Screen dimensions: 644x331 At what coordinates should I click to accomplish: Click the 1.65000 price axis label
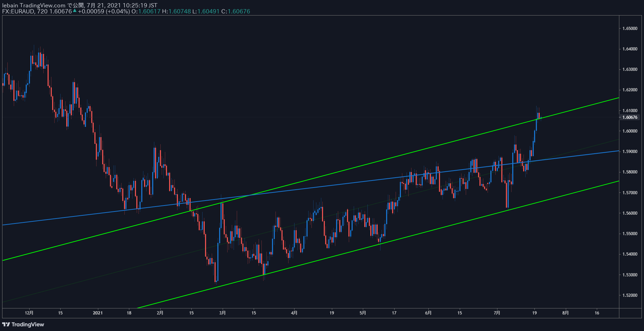pyautogui.click(x=630, y=28)
